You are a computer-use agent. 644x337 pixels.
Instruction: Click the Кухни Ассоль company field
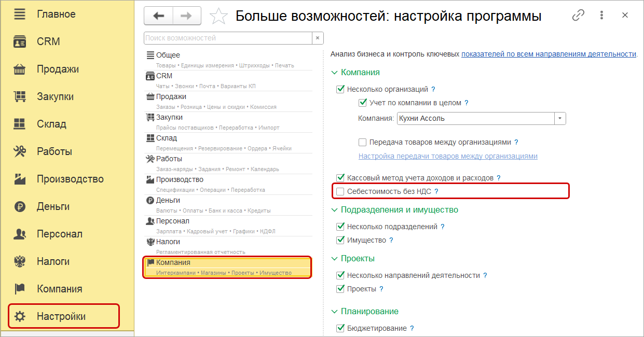coord(476,118)
